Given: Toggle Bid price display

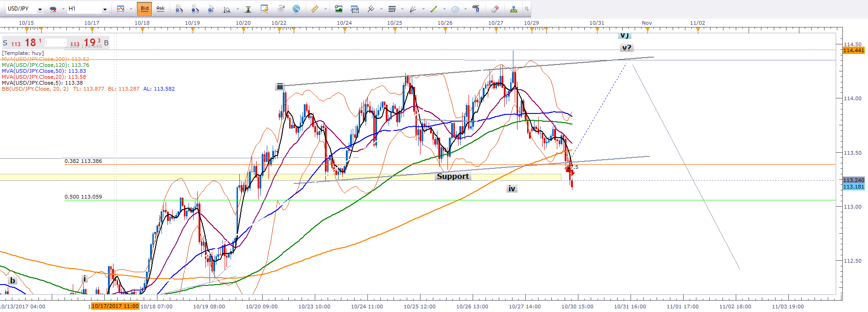Looking at the screenshot, I should [x=145, y=9].
